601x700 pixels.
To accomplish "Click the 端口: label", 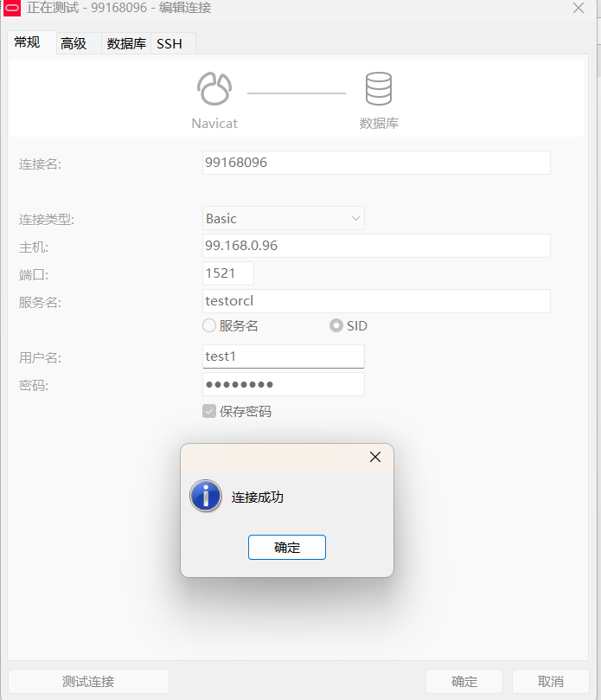I will pyautogui.click(x=34, y=275).
